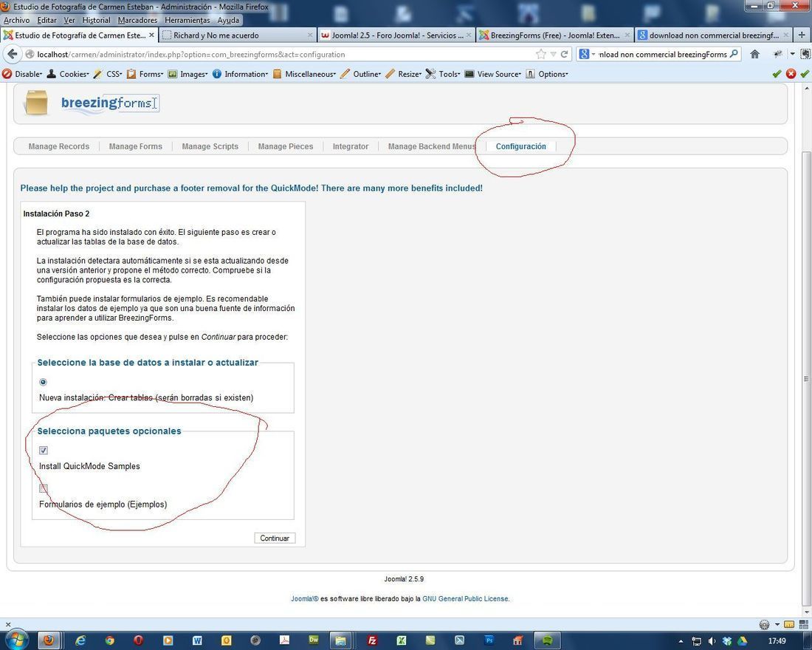This screenshot has height=650, width=812.
Task: Open the add-on bar gear icon
Action: coord(764,625)
